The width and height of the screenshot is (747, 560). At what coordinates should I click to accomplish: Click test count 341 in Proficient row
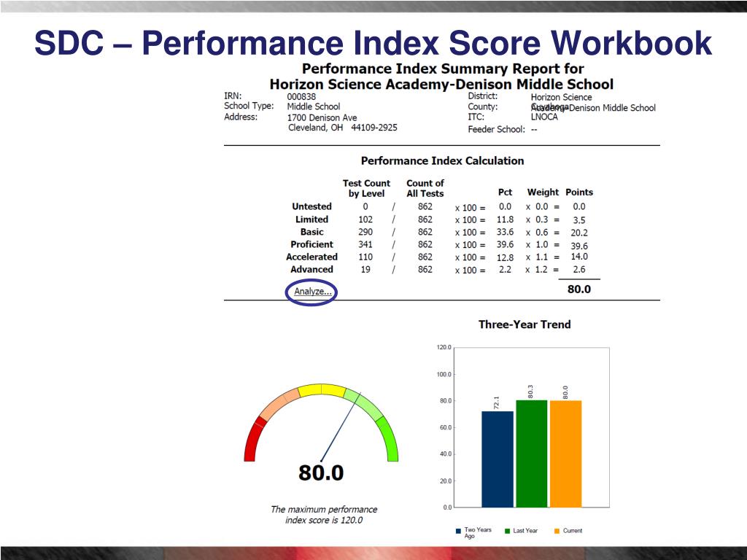point(365,244)
